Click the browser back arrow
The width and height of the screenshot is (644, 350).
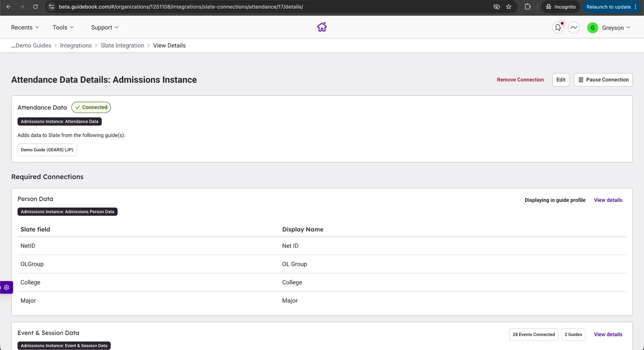pyautogui.click(x=8, y=7)
